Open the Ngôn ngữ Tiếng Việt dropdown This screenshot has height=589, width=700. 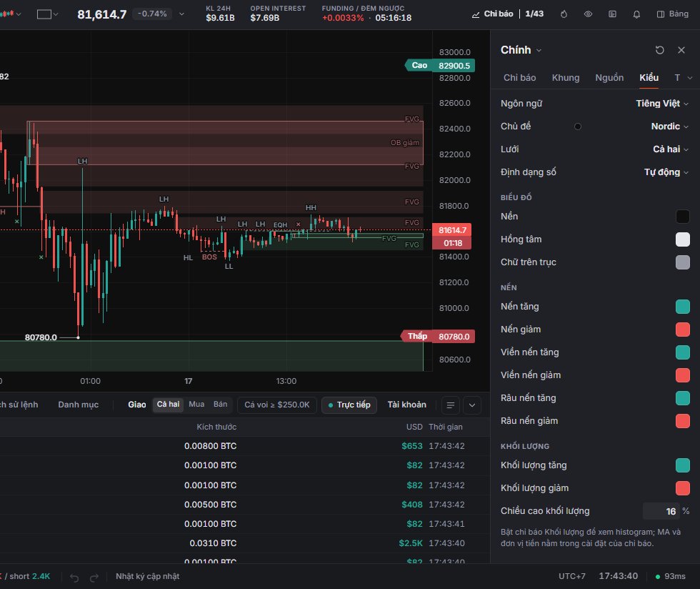pos(662,104)
